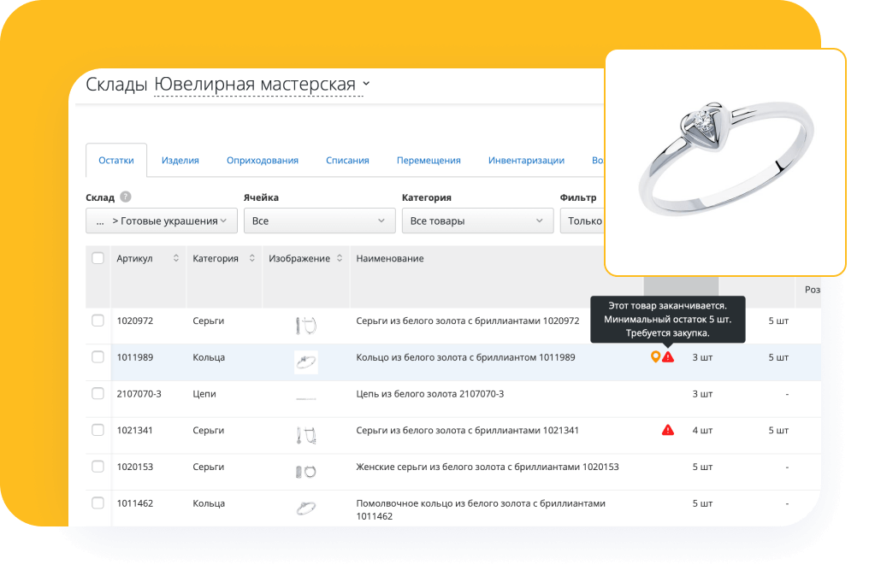
Task: Check the box for item 1011989
Action: (98, 357)
